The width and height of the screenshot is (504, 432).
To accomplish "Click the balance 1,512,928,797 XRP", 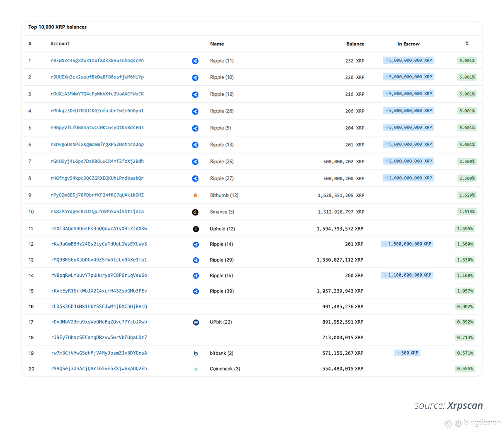I will coord(341,212).
